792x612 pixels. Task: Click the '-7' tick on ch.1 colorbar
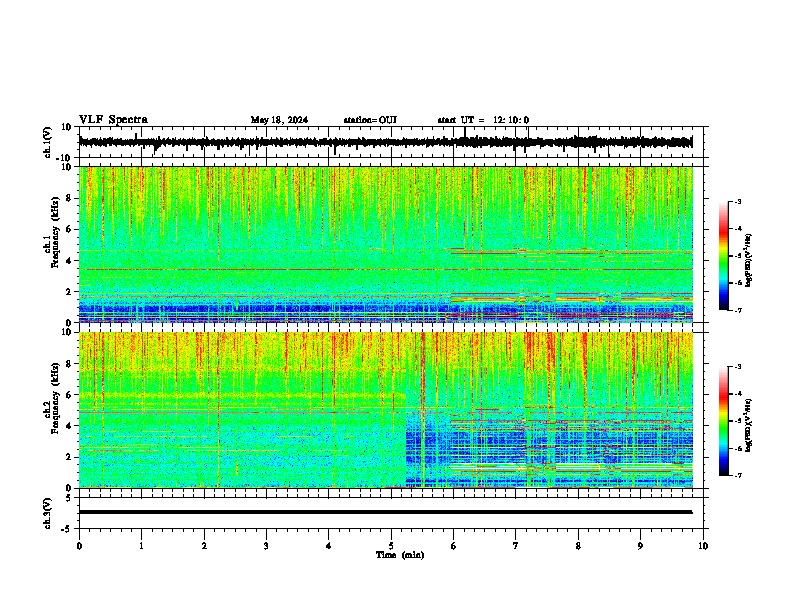737,310
